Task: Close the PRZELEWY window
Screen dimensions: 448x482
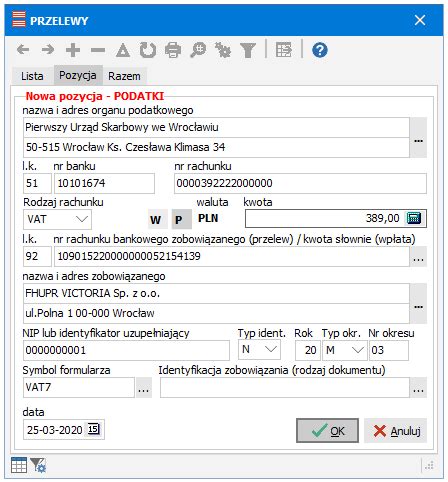Action: point(420,20)
